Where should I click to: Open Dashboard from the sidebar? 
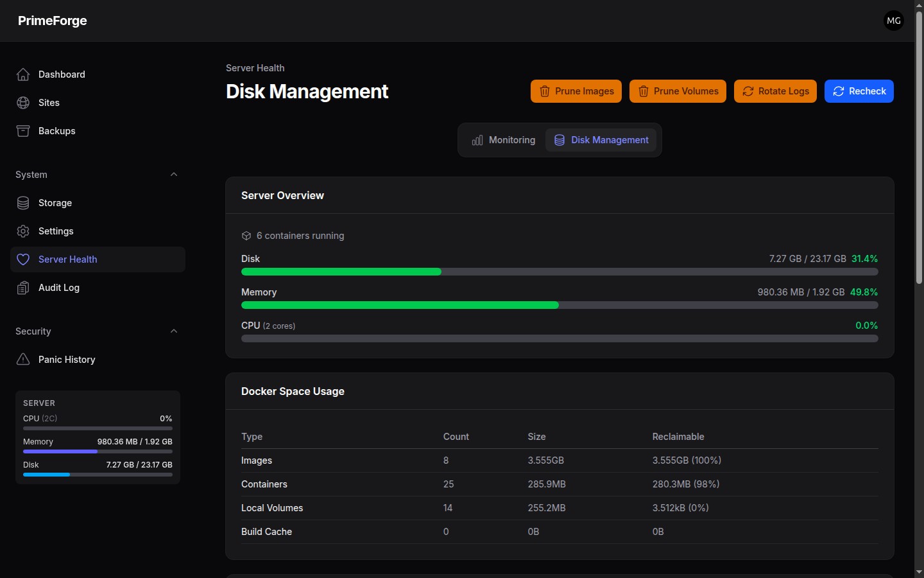pos(98,74)
